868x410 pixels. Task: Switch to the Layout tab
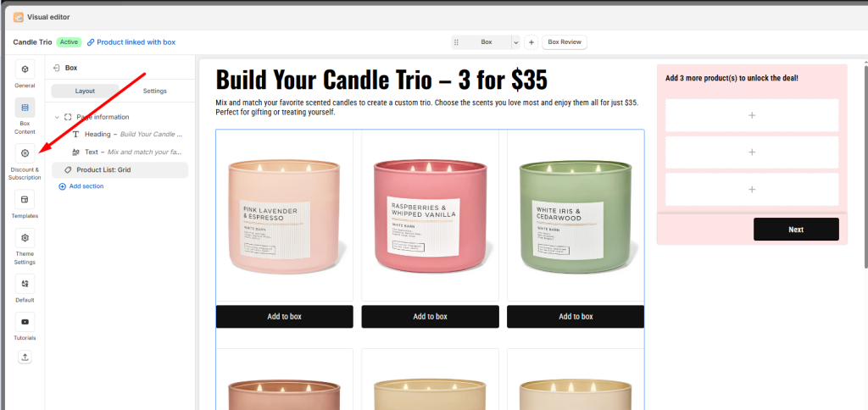click(x=86, y=91)
